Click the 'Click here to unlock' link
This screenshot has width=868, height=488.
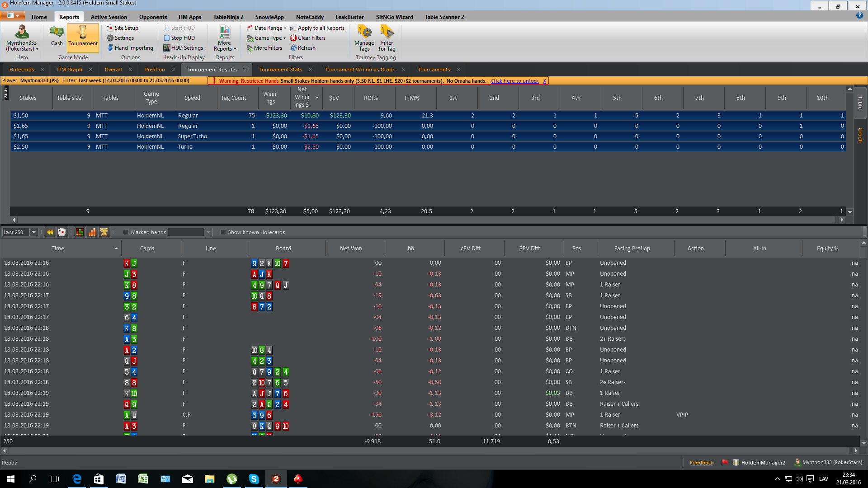(514, 81)
